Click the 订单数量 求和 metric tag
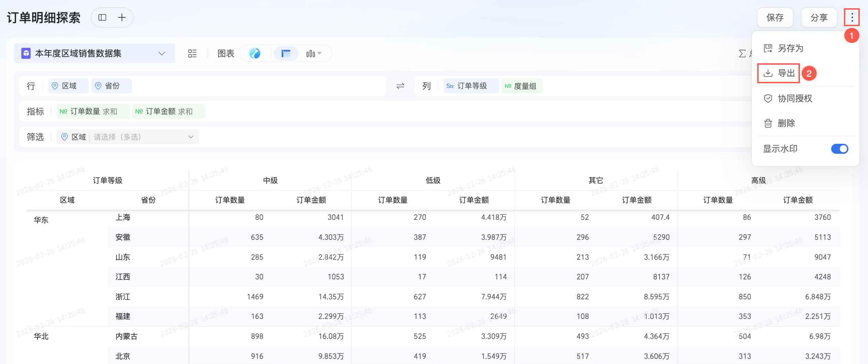Image resolution: width=868 pixels, height=364 pixels. click(93, 111)
